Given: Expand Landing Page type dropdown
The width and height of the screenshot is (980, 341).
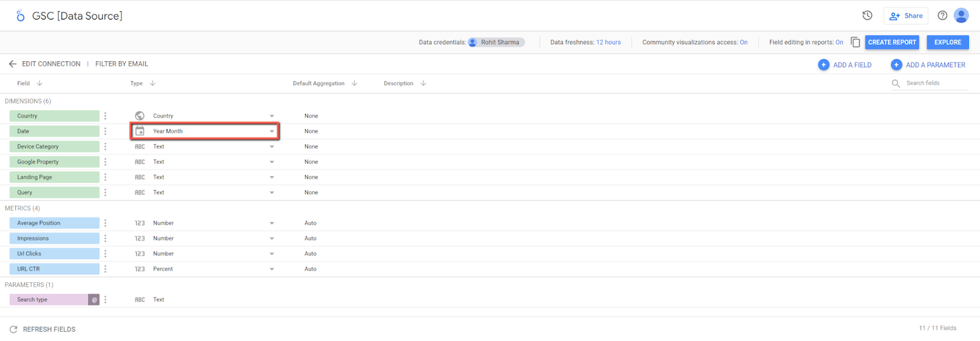Looking at the screenshot, I should (272, 177).
